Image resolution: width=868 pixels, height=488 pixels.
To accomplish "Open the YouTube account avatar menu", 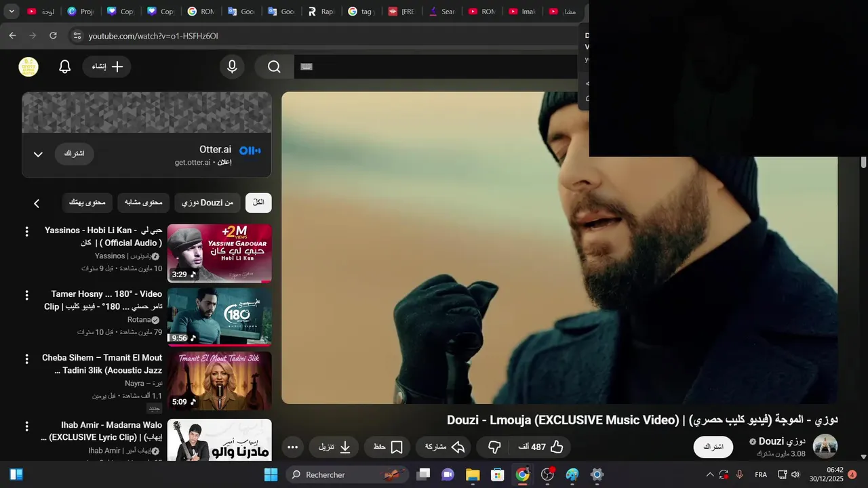I will pos(28,66).
